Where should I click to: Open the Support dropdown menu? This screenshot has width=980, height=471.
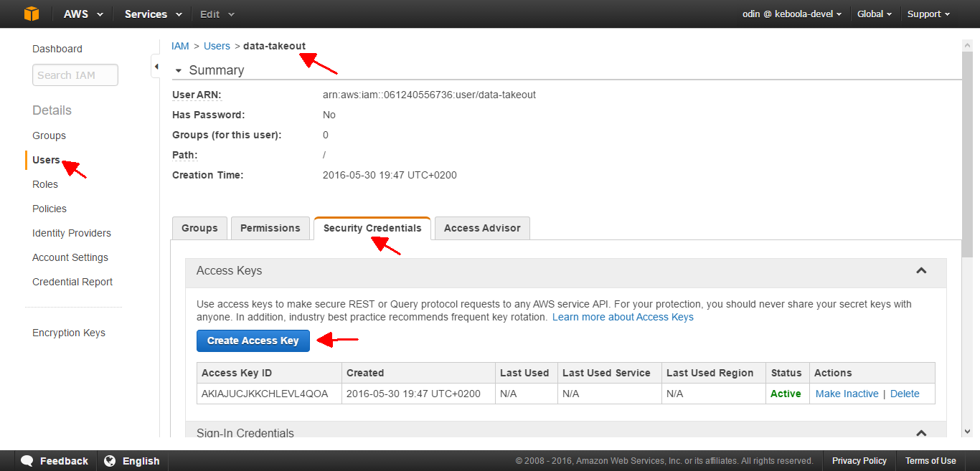point(928,14)
